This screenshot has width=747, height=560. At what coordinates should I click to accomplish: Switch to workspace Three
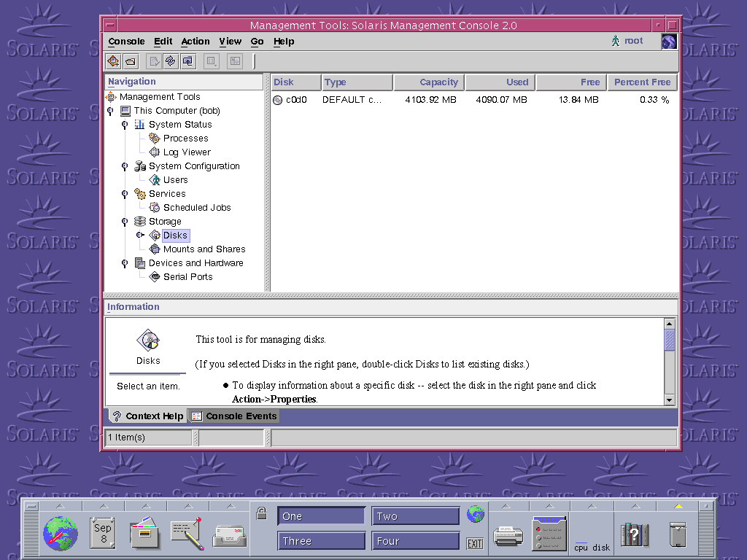[321, 541]
